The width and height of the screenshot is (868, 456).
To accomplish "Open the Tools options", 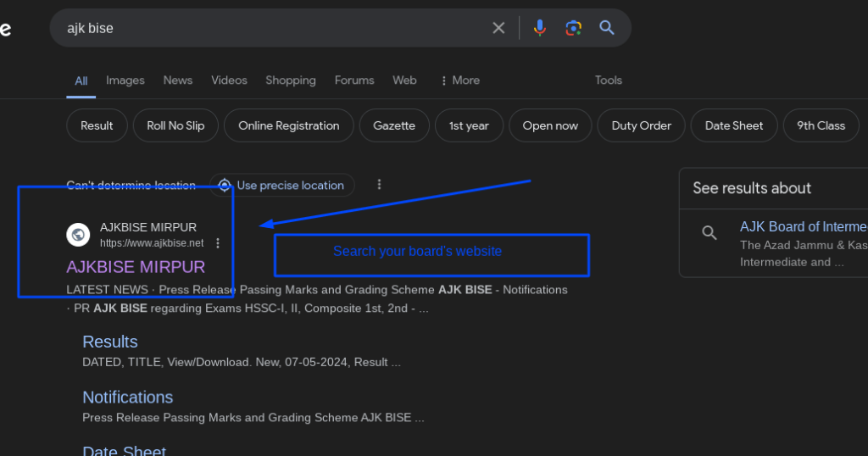I will [x=609, y=81].
